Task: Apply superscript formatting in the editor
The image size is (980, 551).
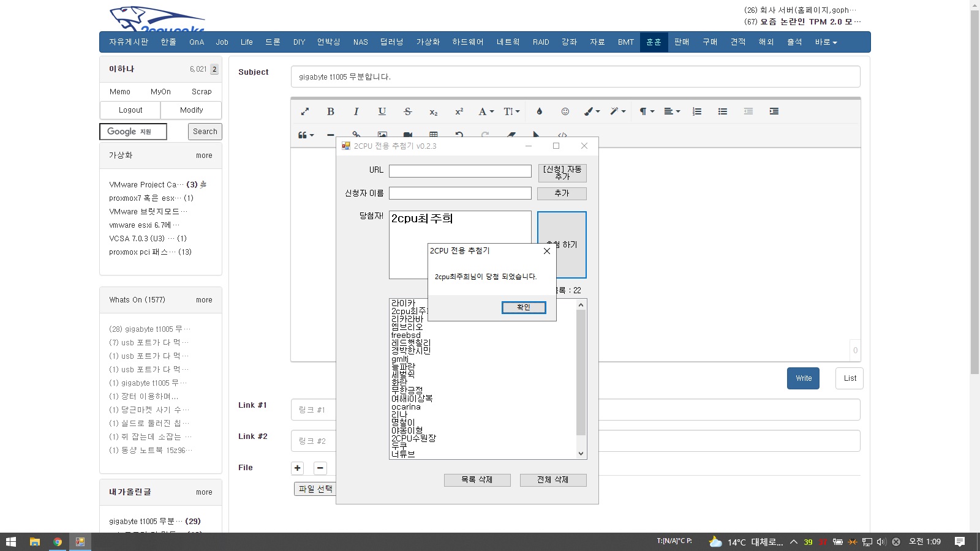Action: tap(459, 111)
